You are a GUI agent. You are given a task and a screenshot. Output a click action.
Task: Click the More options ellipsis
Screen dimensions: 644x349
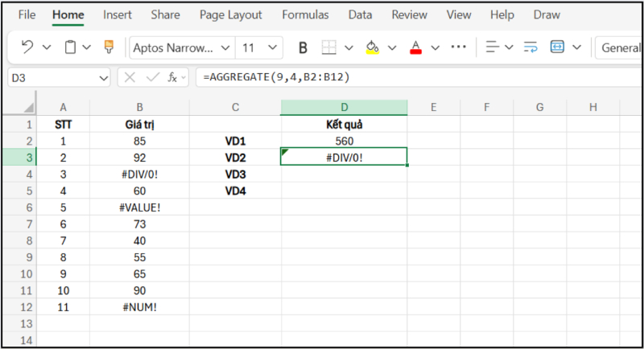[458, 47]
